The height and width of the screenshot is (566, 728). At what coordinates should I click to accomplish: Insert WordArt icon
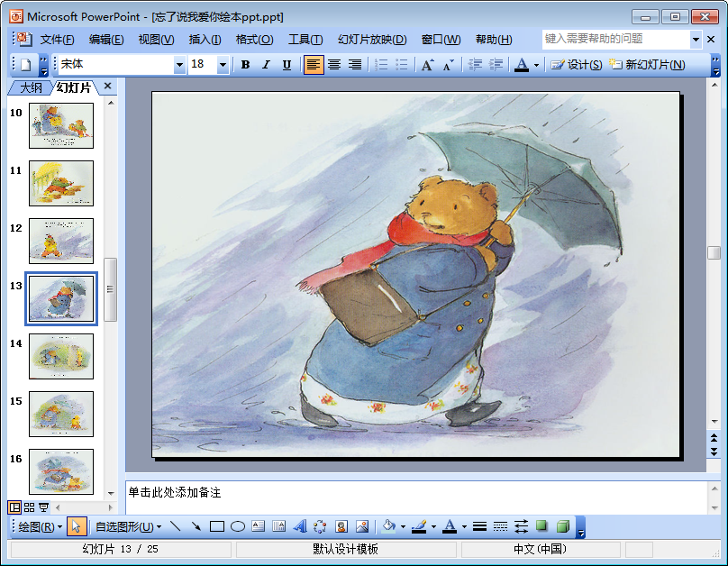point(300,526)
